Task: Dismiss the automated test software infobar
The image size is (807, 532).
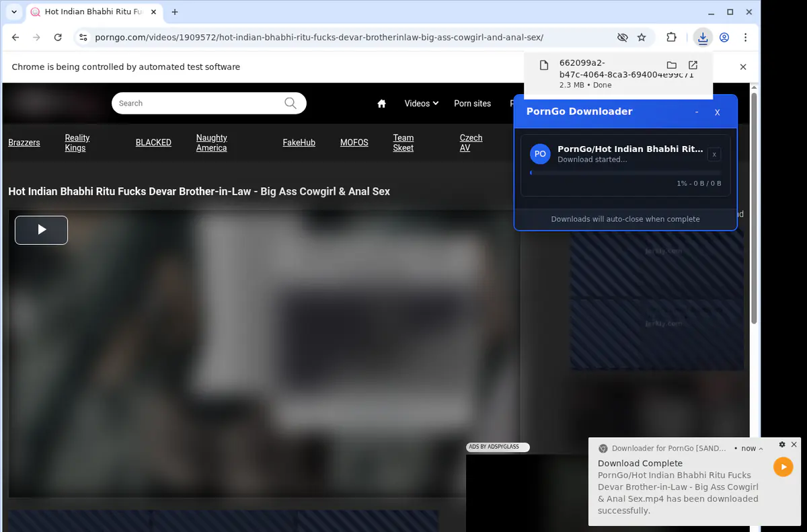Action: pos(743,67)
